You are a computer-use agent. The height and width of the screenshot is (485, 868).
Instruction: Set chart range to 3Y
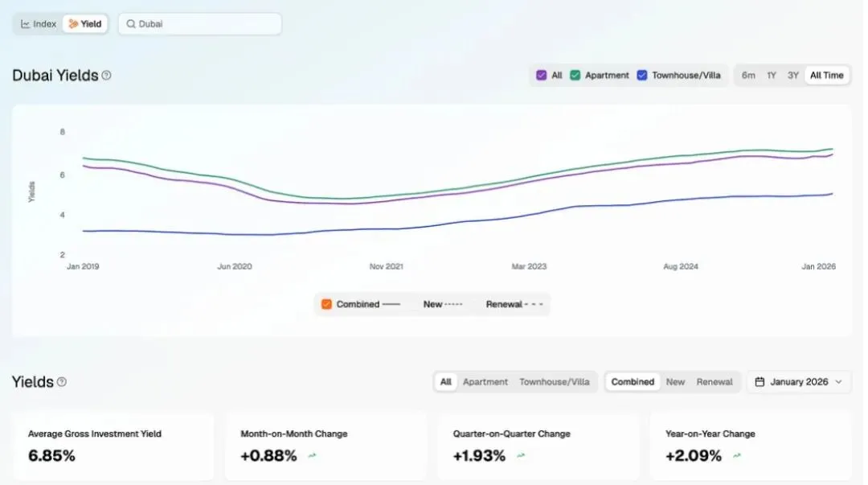coord(792,76)
